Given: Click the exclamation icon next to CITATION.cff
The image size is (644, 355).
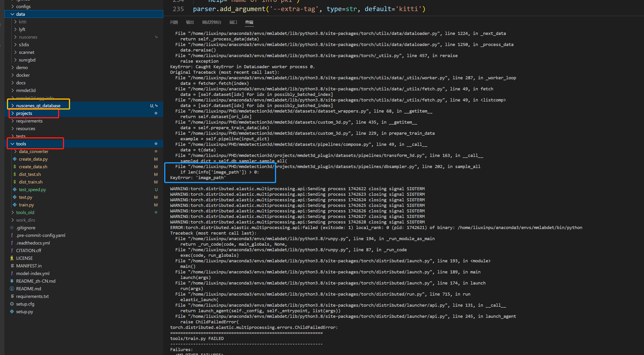Looking at the screenshot, I should click(x=12, y=250).
